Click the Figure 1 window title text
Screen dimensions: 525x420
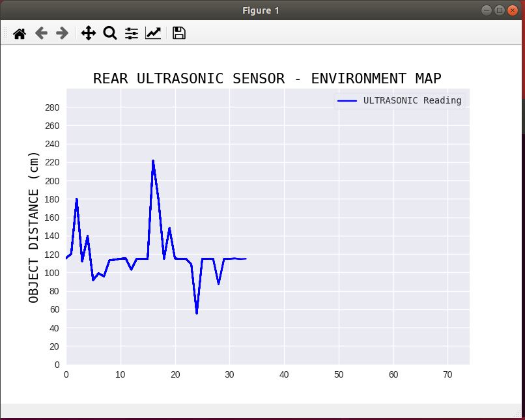261,10
